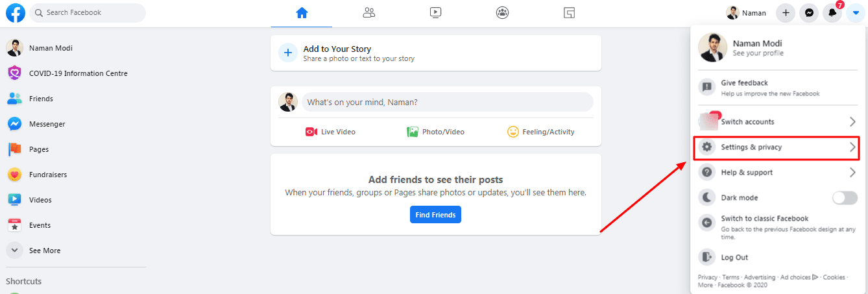Click the Dark mode moon icon

(x=707, y=197)
